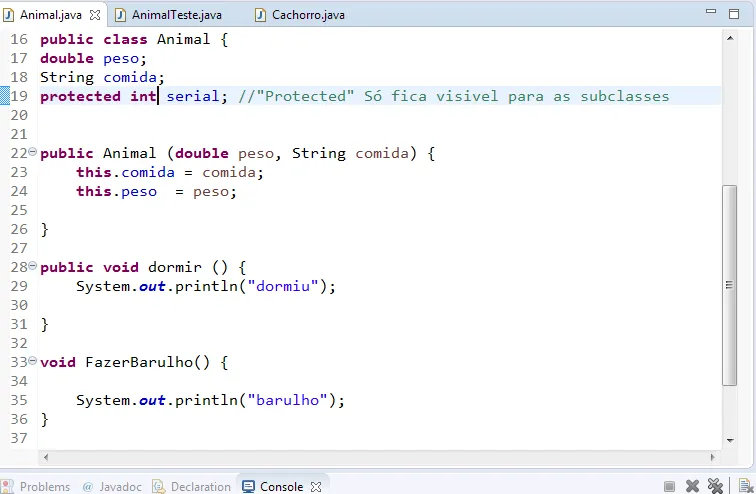
Task: Click the variable 'serial' on line 19
Action: [193, 96]
